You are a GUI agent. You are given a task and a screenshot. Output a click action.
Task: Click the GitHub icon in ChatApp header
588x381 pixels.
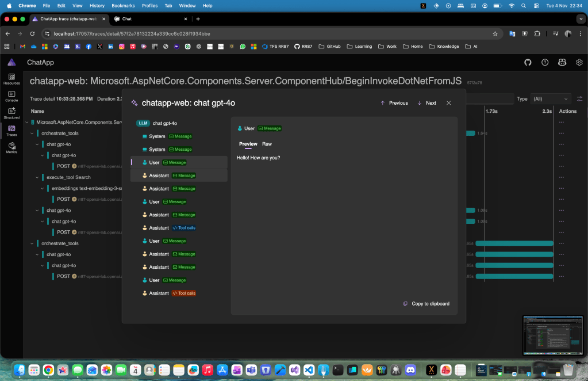point(528,62)
